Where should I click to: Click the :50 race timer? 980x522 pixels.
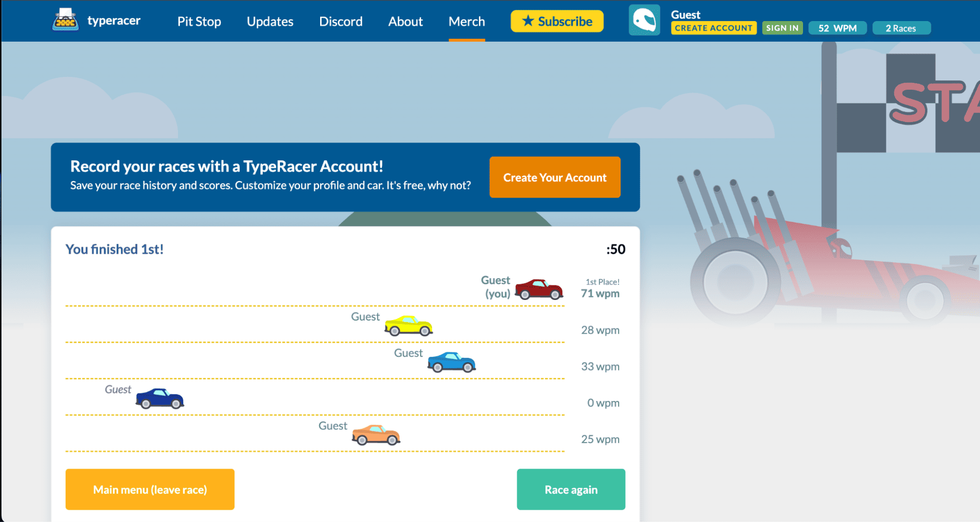[x=616, y=249]
